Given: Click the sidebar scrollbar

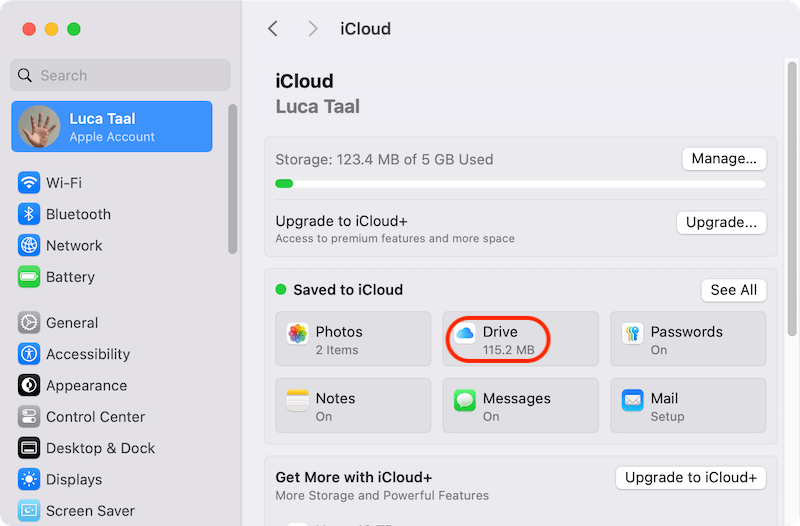Looking at the screenshot, I should click(x=233, y=179).
